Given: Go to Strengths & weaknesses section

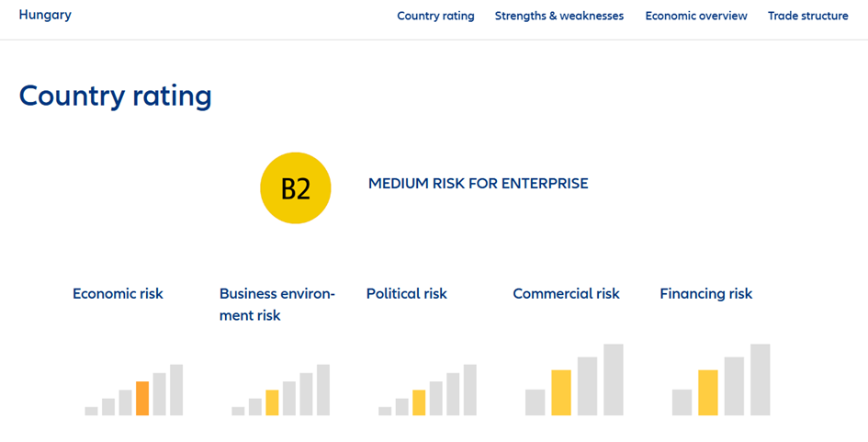Looking at the screenshot, I should [558, 16].
